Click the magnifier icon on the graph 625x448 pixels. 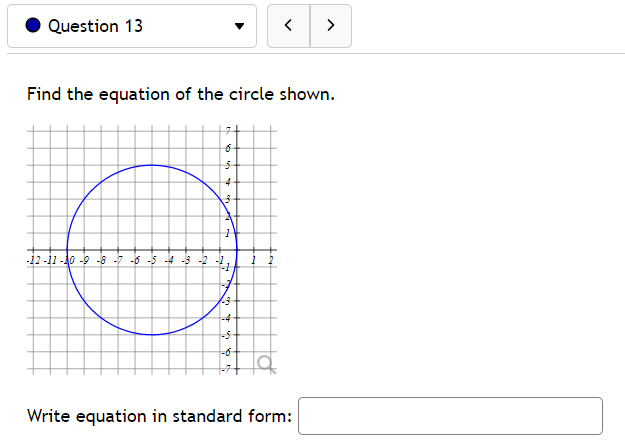coord(265,362)
